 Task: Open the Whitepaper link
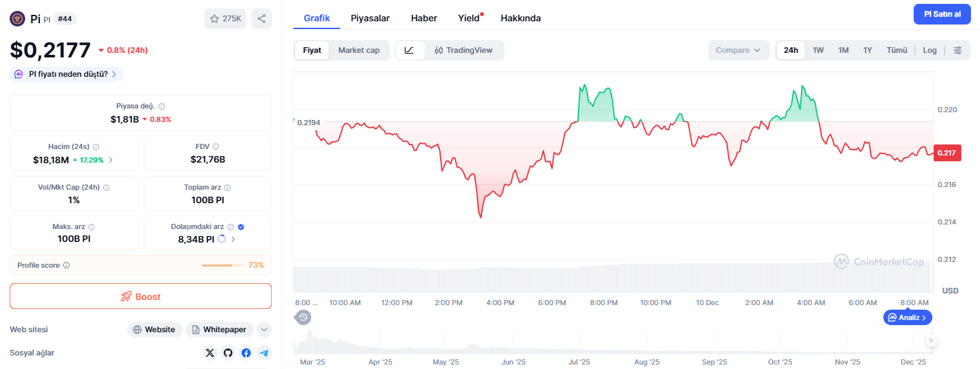[x=220, y=330]
